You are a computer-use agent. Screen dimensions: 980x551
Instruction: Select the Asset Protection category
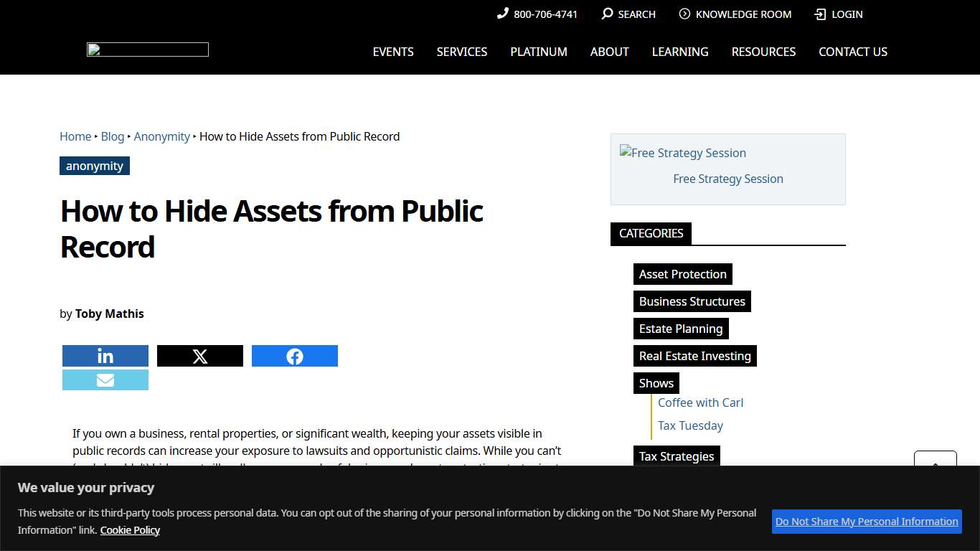(x=682, y=274)
